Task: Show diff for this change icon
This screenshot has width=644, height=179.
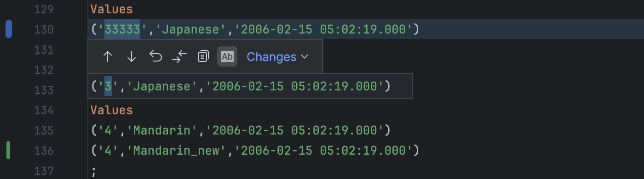Action: pos(179,56)
